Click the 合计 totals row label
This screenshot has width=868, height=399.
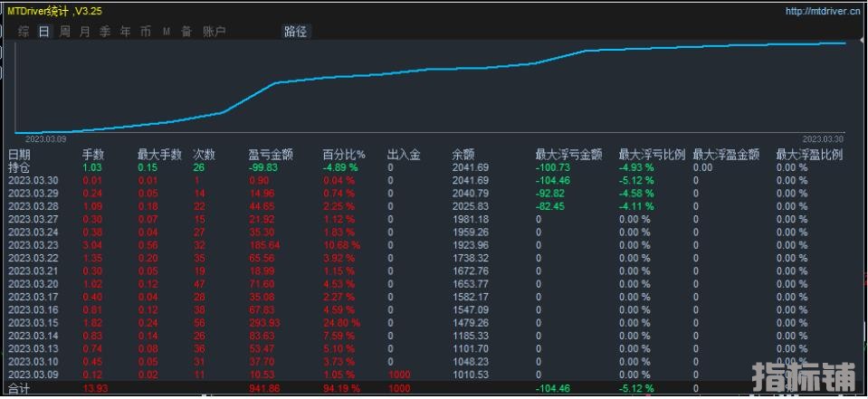click(x=19, y=388)
